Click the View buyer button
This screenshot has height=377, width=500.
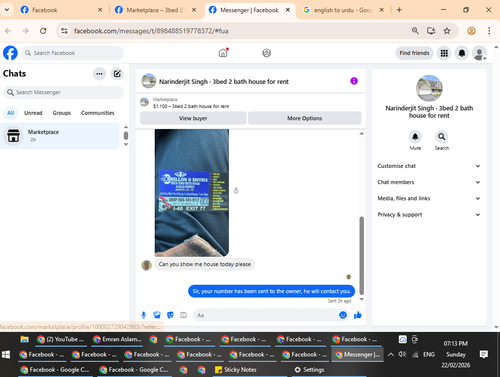[x=193, y=118]
